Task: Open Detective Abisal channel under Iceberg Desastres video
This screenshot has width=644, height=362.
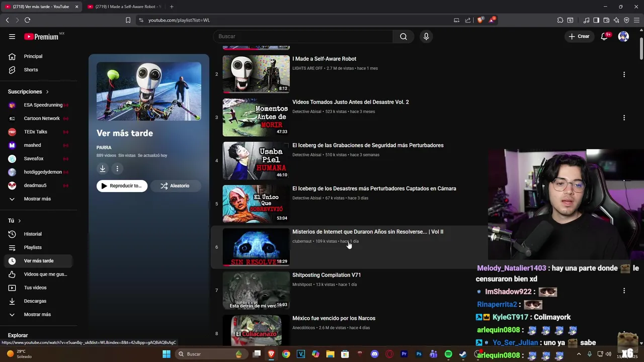Action: coord(306,198)
